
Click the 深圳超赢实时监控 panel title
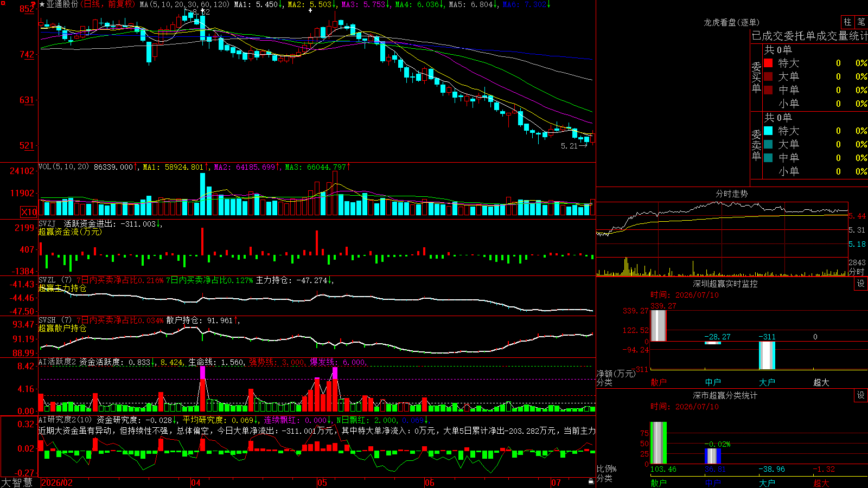pos(725,284)
